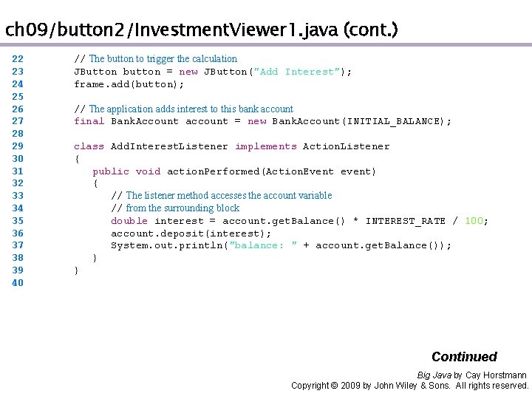This screenshot has height=399, width=532.
Task: Click line number 30
Action: [x=18, y=158]
